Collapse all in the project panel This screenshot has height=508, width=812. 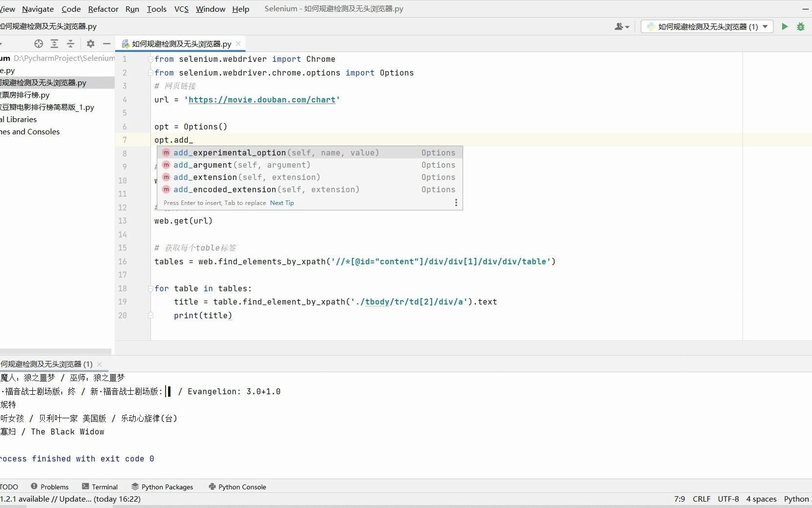point(71,44)
